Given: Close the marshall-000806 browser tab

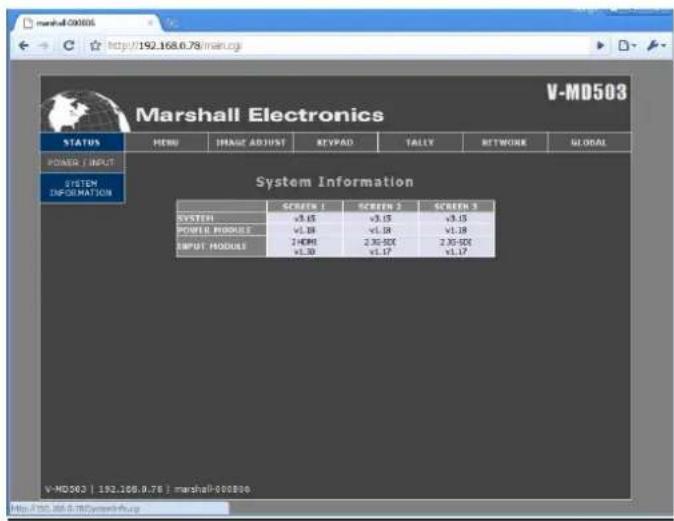Looking at the screenshot, I should pyautogui.click(x=150, y=22).
